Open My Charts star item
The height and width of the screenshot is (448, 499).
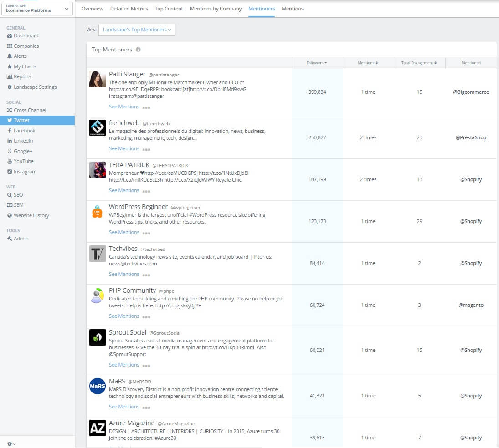tap(21, 66)
